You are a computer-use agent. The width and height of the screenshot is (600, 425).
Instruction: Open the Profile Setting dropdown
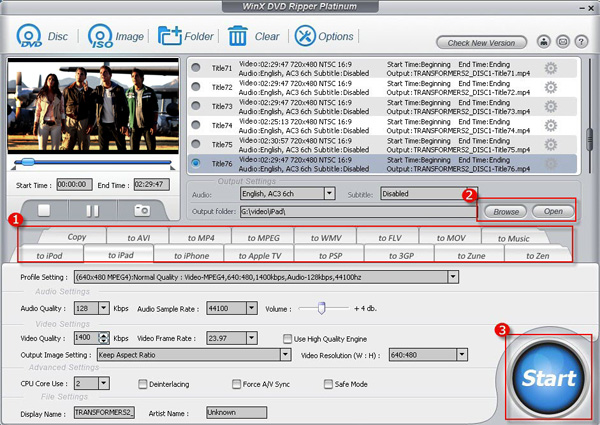[x=453, y=277]
